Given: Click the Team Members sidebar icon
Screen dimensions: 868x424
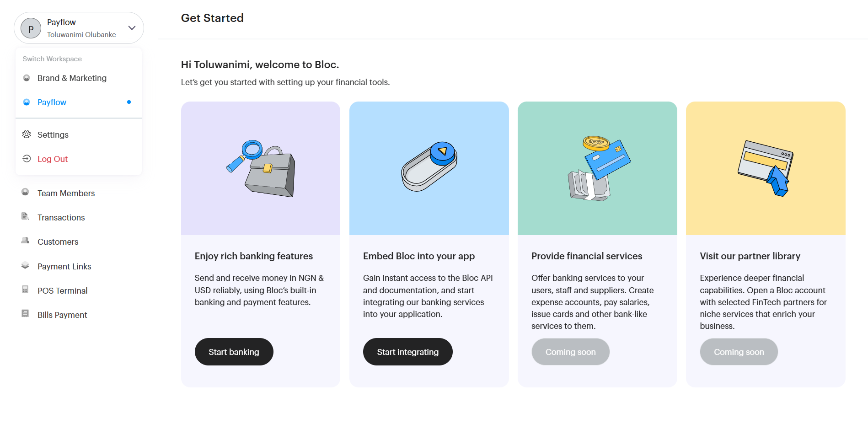Looking at the screenshot, I should click(x=25, y=192).
